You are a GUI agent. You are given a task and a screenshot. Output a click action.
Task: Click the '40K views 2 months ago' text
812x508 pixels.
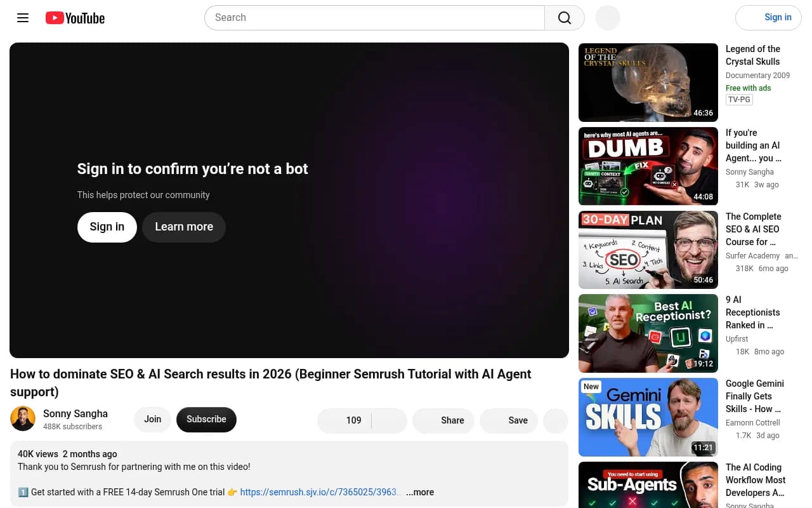(x=67, y=454)
